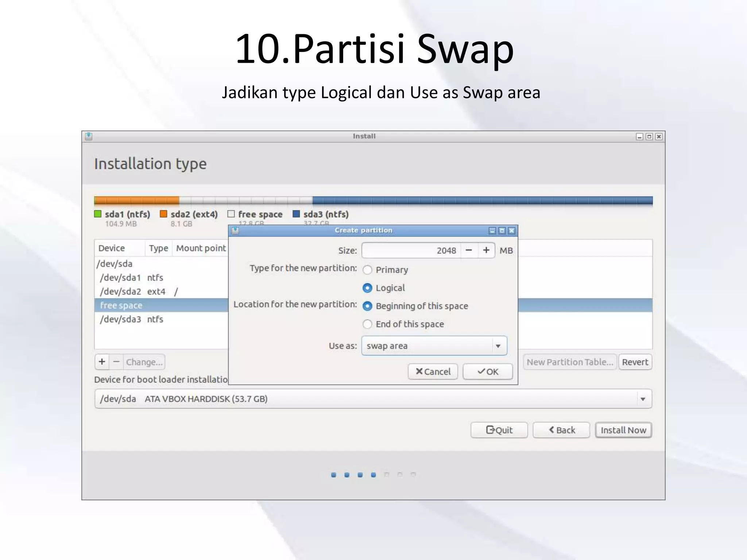Go Back to the previous step
Screen dimensions: 747x560
(561, 430)
